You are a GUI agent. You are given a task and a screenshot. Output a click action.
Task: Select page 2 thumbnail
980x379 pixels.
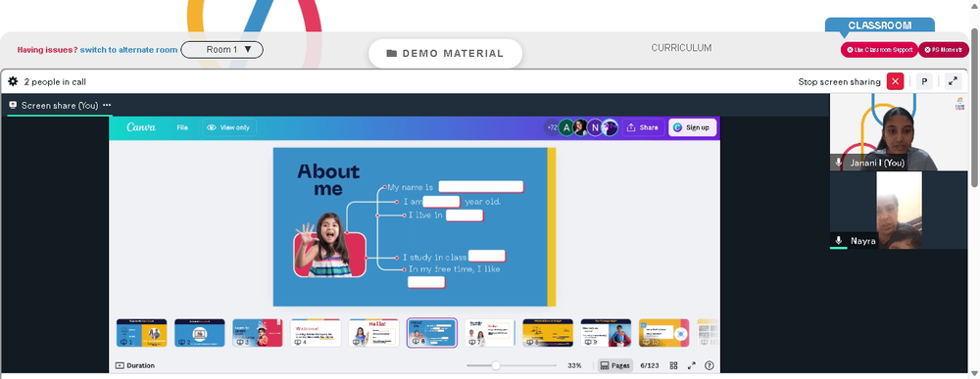(199, 333)
